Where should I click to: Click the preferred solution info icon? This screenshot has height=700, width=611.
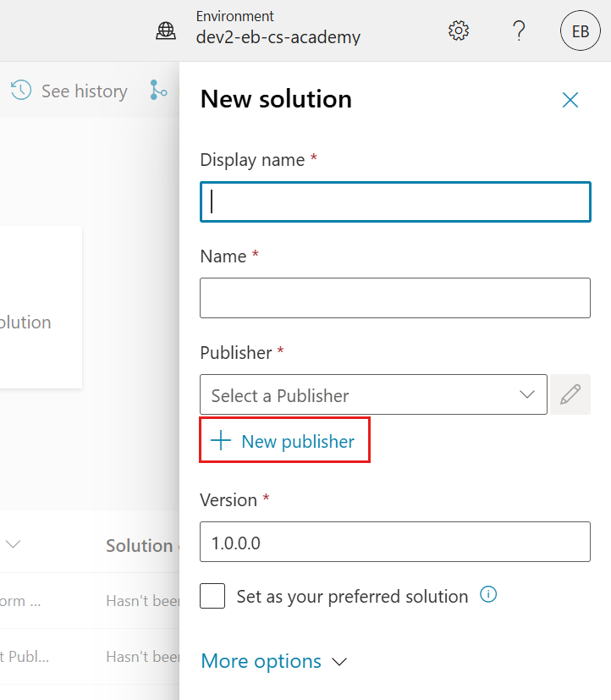coord(488,595)
